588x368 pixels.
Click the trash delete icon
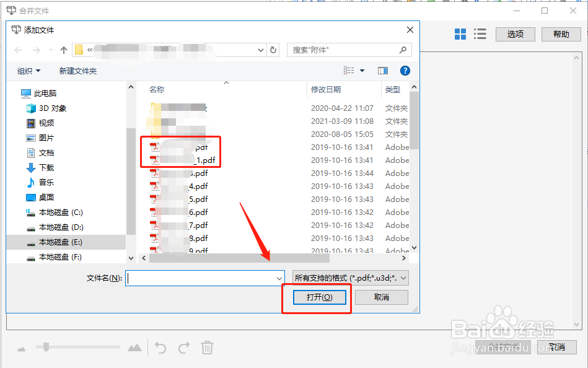coord(208,348)
